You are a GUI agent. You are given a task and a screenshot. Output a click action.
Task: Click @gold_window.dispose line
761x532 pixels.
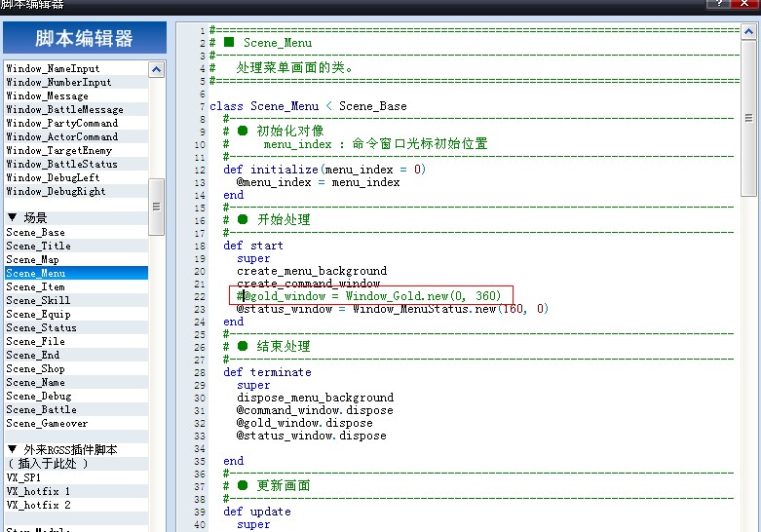304,422
